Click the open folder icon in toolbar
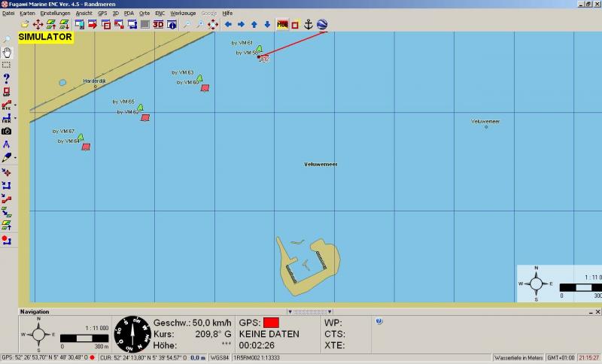602x364 pixels. (x=25, y=24)
